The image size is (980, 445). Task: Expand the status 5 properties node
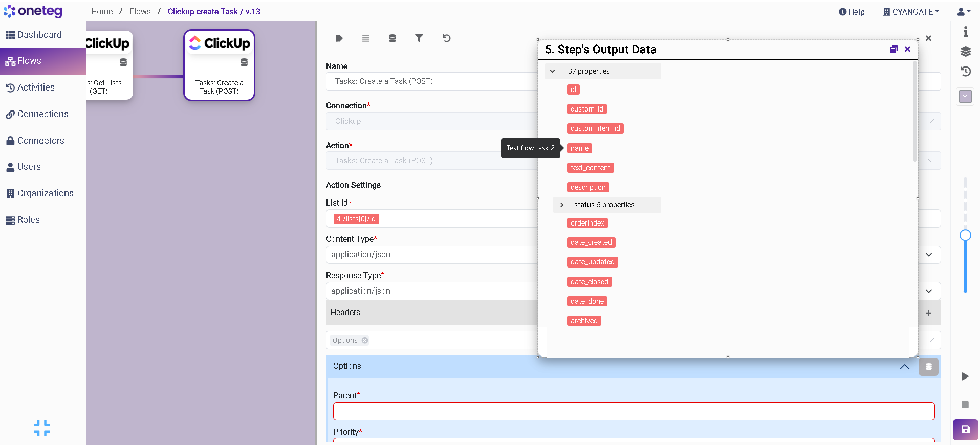tap(562, 205)
